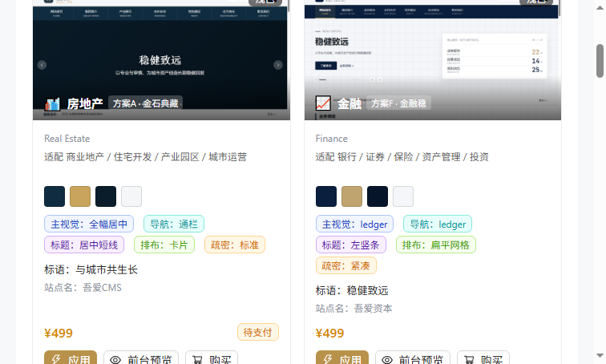Select the second dark swatch under Real Estate
The height and width of the screenshot is (364, 606).
point(106,196)
